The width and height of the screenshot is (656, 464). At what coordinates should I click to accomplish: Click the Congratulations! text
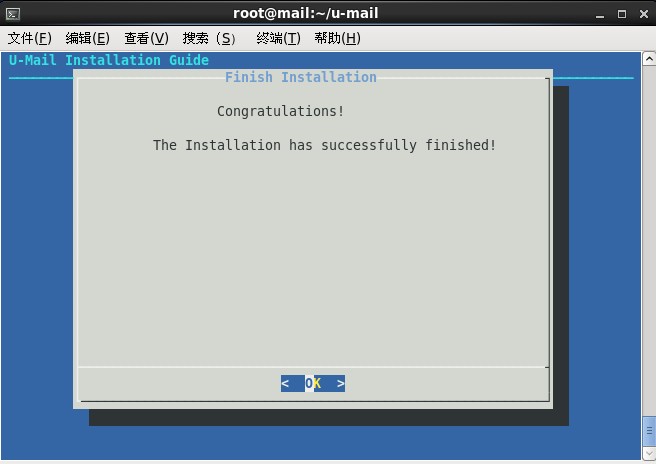280,111
